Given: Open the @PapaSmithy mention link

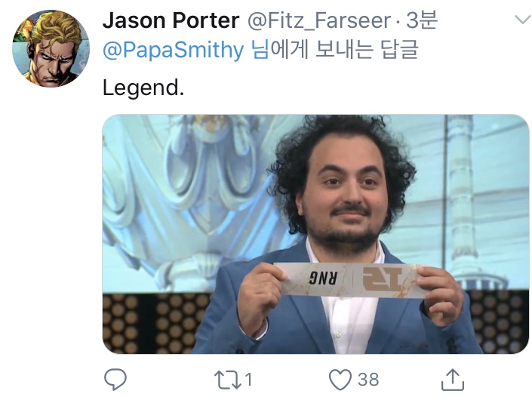Looking at the screenshot, I should 173,51.
